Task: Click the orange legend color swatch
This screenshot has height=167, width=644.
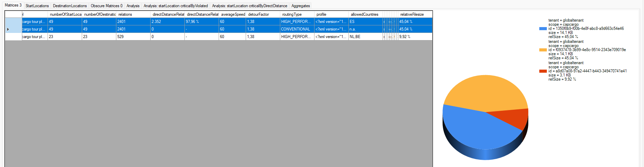Action: [x=543, y=50]
